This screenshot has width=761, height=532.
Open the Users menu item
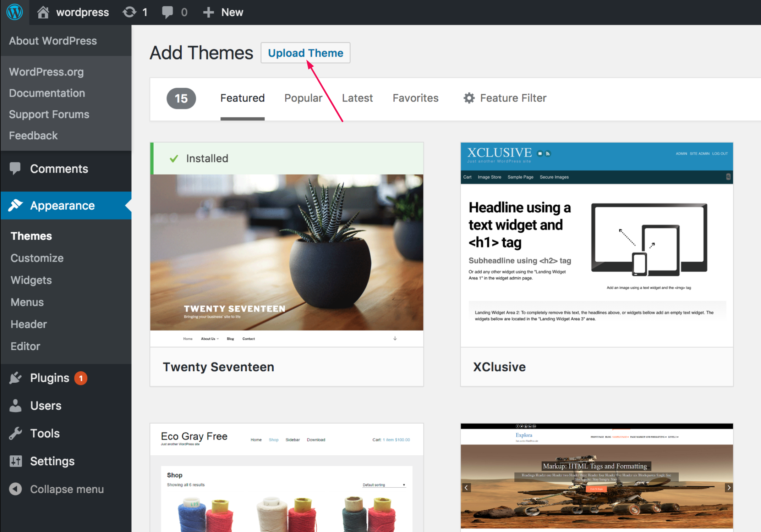66,406
